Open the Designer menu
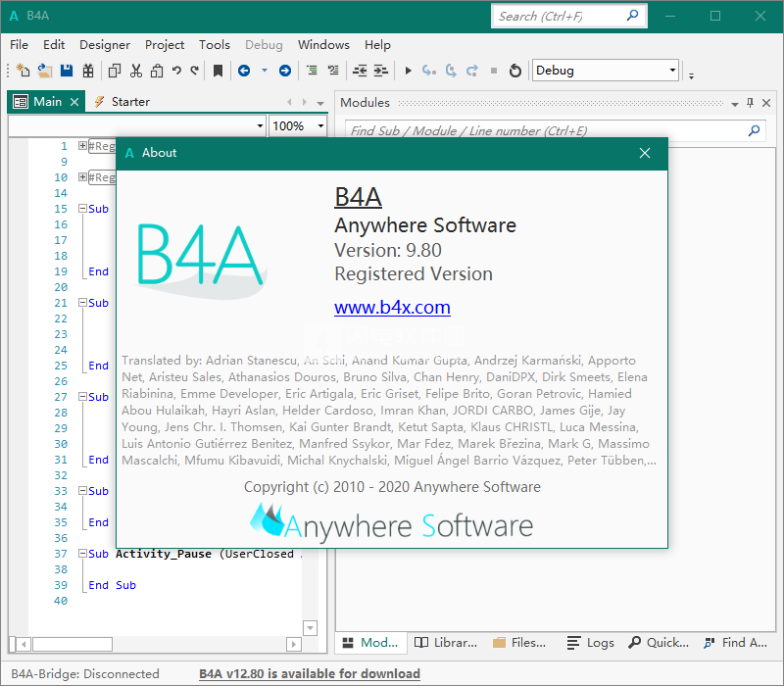This screenshot has height=686, width=784. pos(105,44)
